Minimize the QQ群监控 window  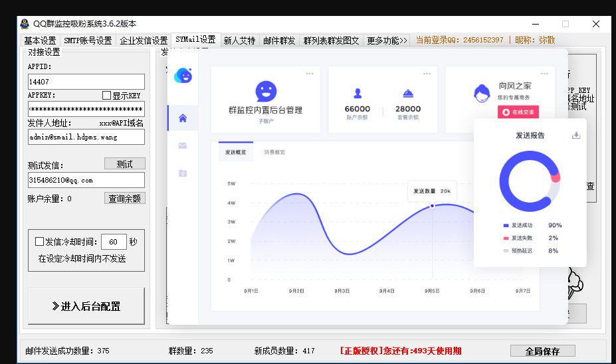tap(536, 24)
